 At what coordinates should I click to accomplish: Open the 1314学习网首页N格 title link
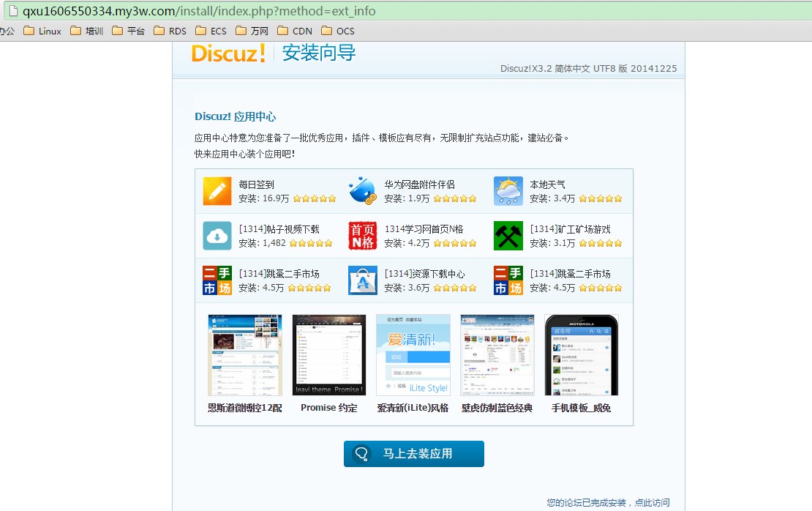pos(424,229)
